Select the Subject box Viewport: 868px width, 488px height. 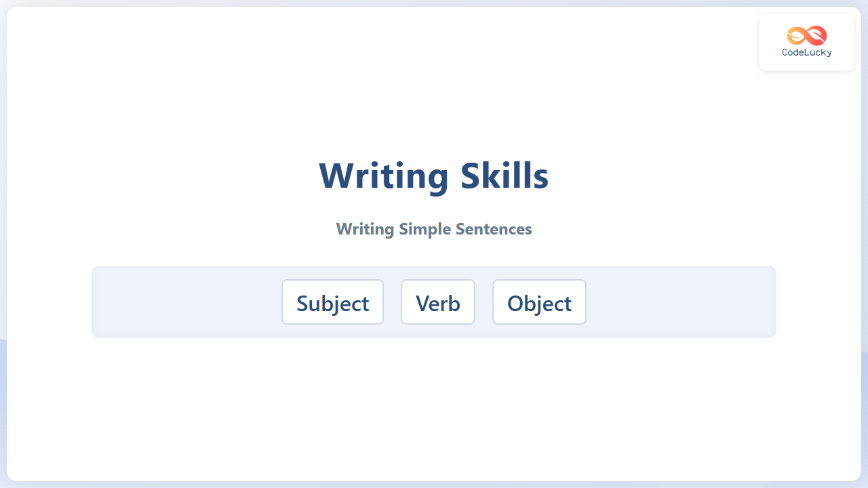pyautogui.click(x=332, y=302)
